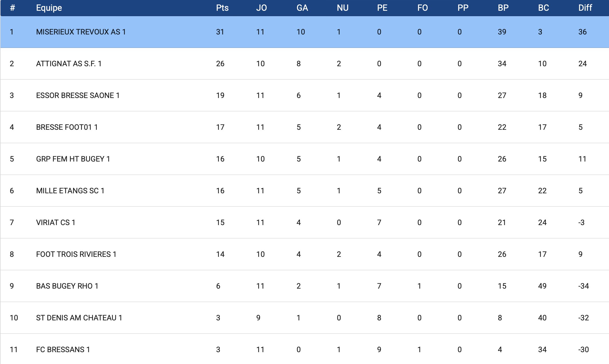
Task: Open the FC BRESSANS 1 team
Action: [x=63, y=349]
